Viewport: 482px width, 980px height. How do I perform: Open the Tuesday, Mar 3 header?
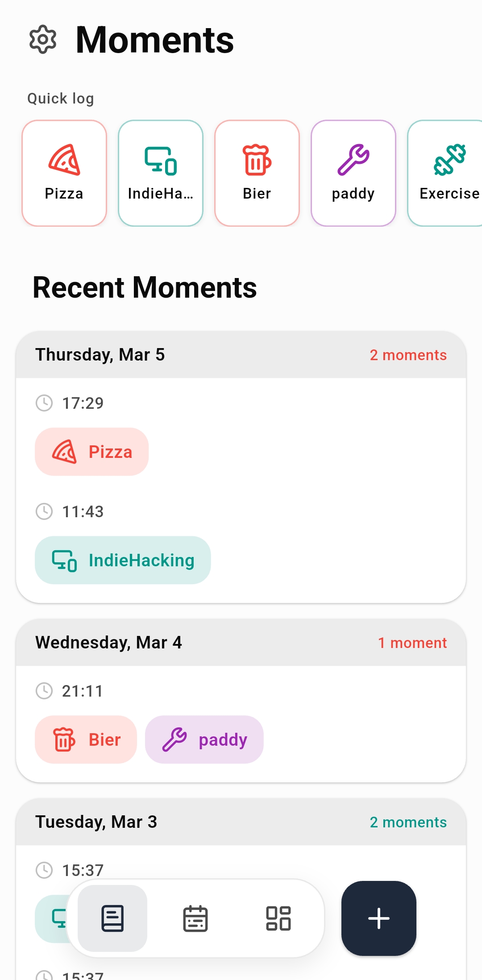coord(96,822)
